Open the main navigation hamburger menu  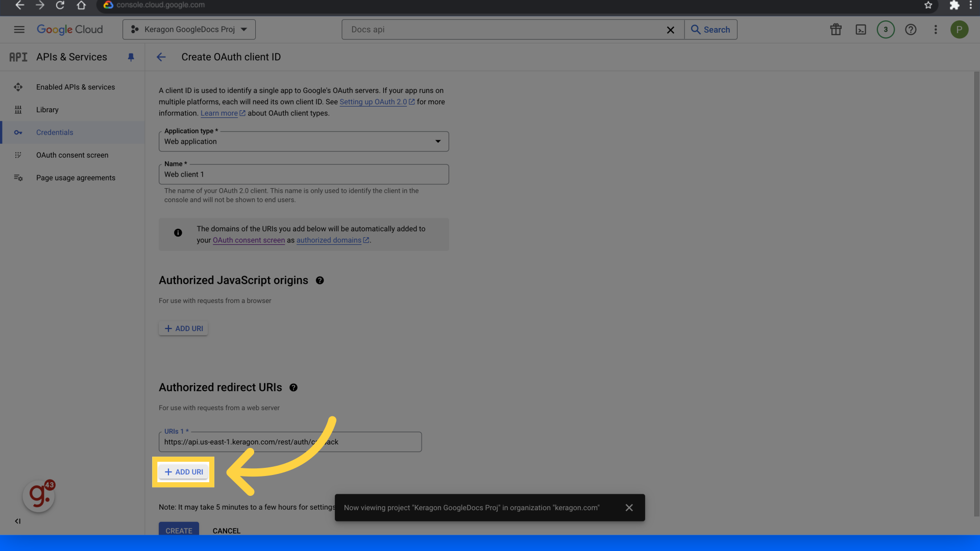point(19,30)
